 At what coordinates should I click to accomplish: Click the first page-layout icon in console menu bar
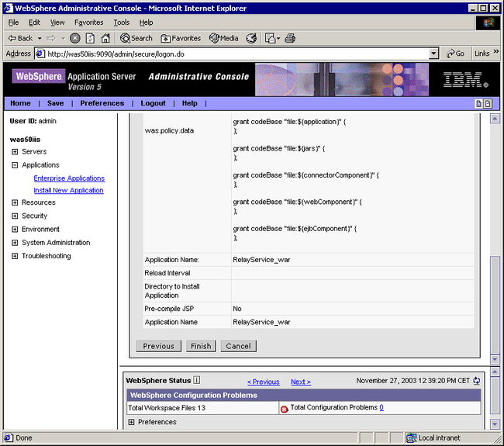[x=478, y=103]
